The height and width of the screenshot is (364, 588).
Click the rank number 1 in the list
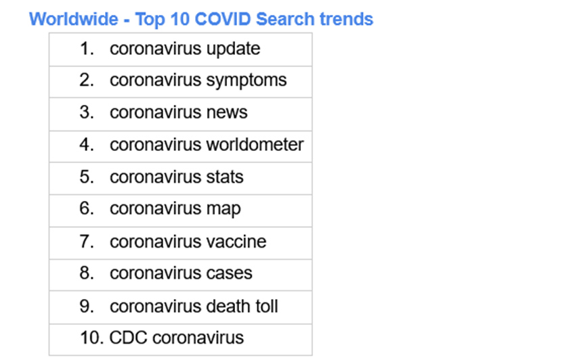(x=86, y=49)
